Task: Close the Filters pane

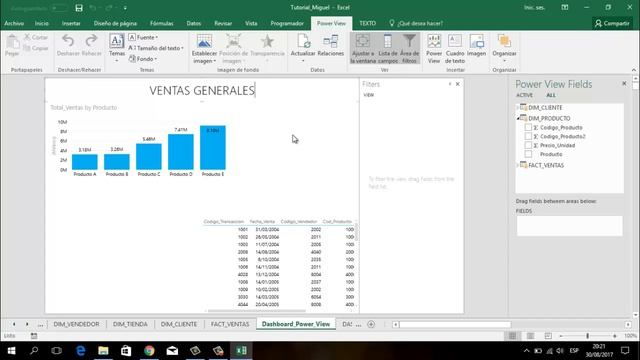Action: pyautogui.click(x=458, y=84)
